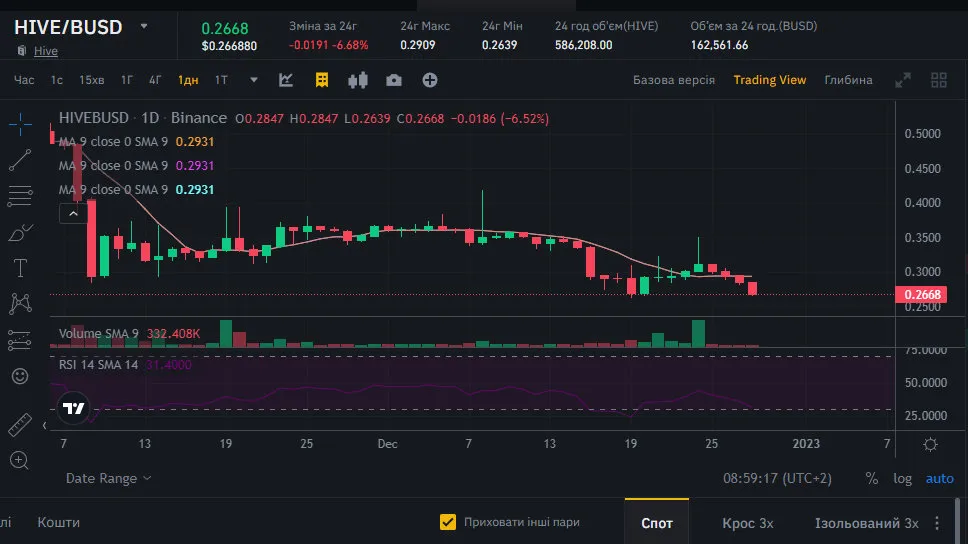Open the multi-chart grid layout
Image resolution: width=968 pixels, height=544 pixels.
pos(938,80)
